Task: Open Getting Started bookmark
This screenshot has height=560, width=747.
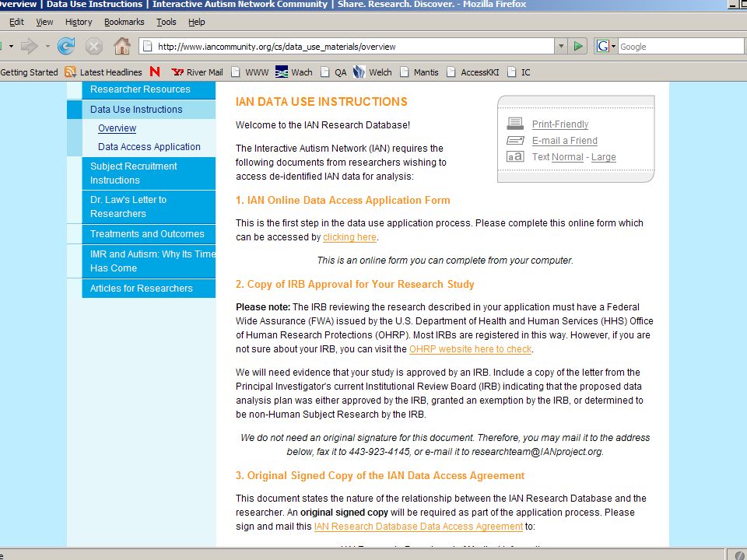Action: point(29,72)
